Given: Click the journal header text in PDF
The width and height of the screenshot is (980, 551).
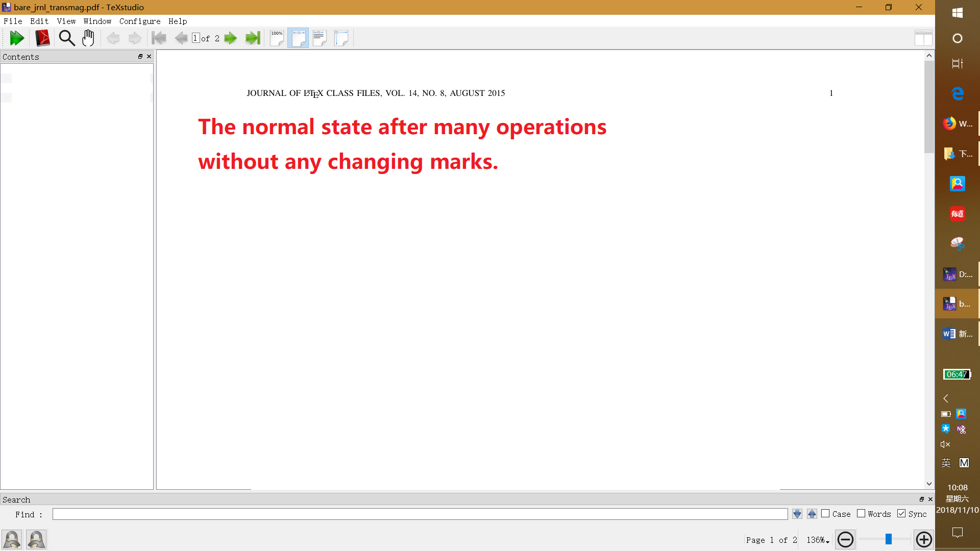Looking at the screenshot, I should 376,93.
